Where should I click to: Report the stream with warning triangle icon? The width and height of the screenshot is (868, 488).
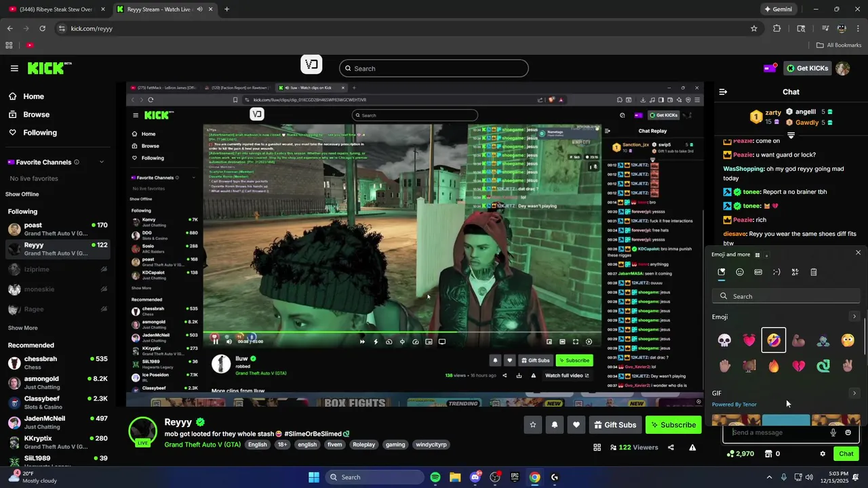692,447
